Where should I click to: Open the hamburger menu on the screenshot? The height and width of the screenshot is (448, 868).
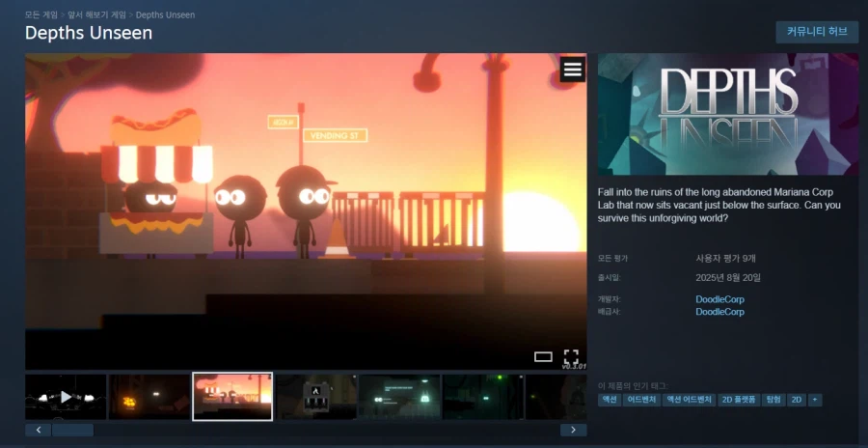pyautogui.click(x=572, y=70)
